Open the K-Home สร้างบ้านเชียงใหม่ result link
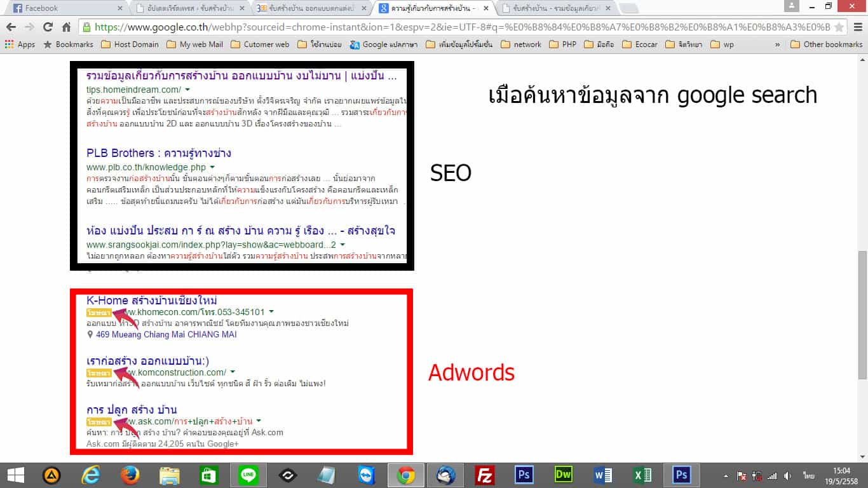The image size is (868, 488). 153,299
